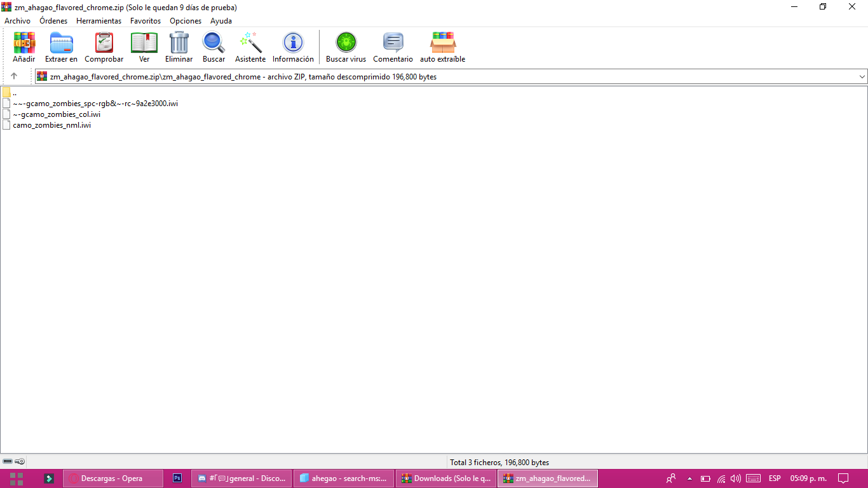
Task: Open the Comentario tool
Action: coord(393,48)
